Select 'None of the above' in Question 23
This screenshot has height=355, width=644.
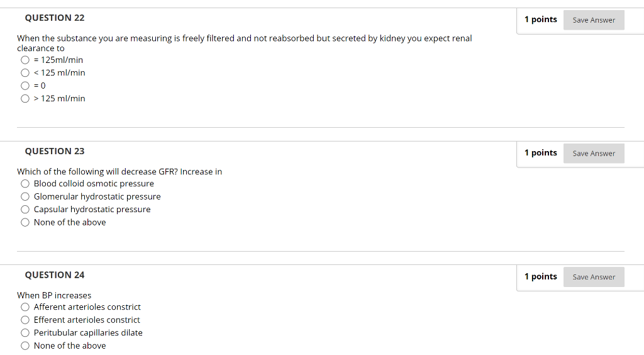point(25,223)
